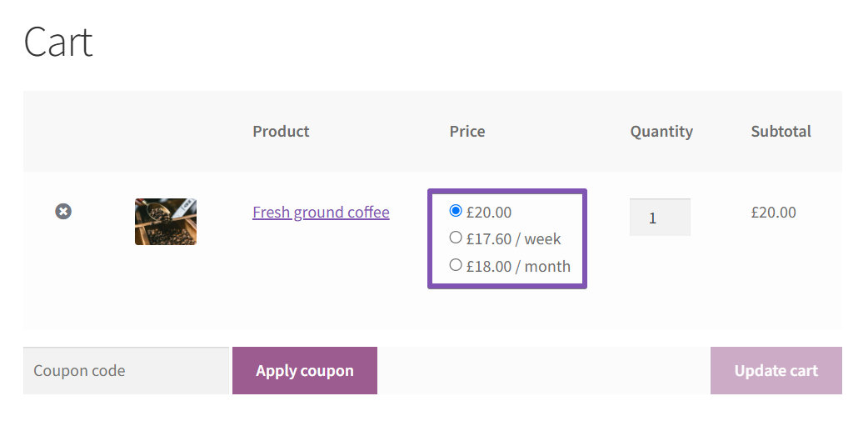Remove Fresh ground coffee from cart
The height and width of the screenshot is (426, 868).
tap(63, 212)
